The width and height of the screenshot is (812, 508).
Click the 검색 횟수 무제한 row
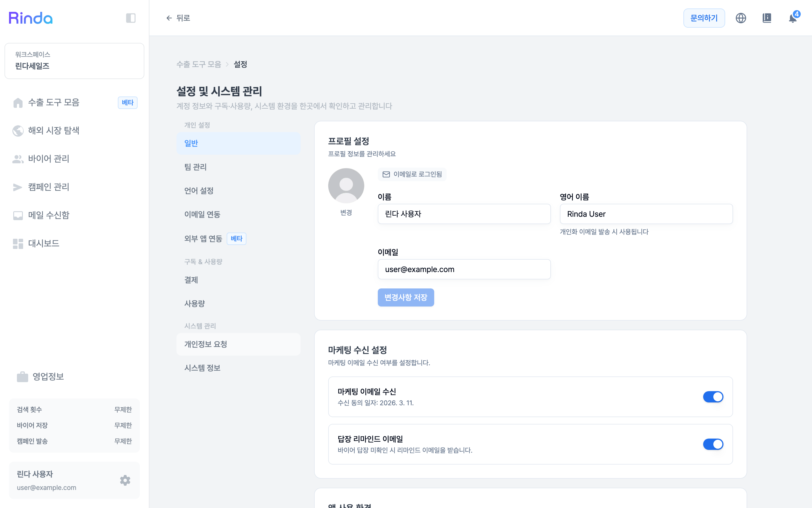pos(74,410)
